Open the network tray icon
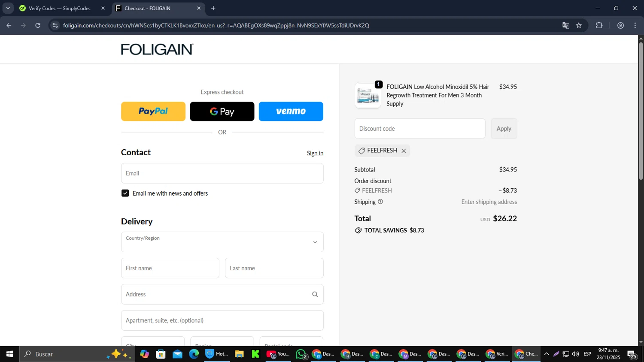Viewport: 644px width, 362px height. [566, 354]
